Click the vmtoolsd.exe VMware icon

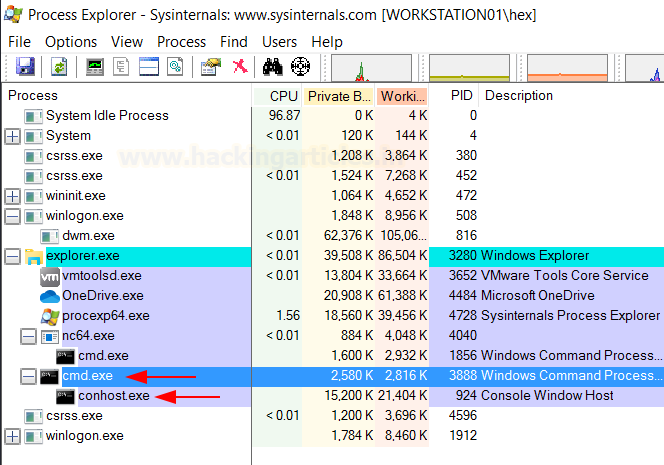pos(50,276)
